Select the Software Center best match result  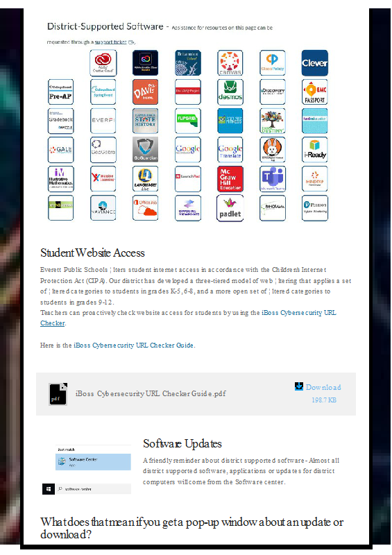click(93, 462)
